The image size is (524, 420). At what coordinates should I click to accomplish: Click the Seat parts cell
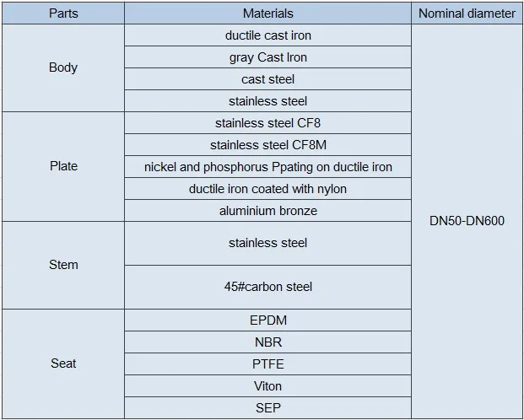pyautogui.click(x=63, y=363)
